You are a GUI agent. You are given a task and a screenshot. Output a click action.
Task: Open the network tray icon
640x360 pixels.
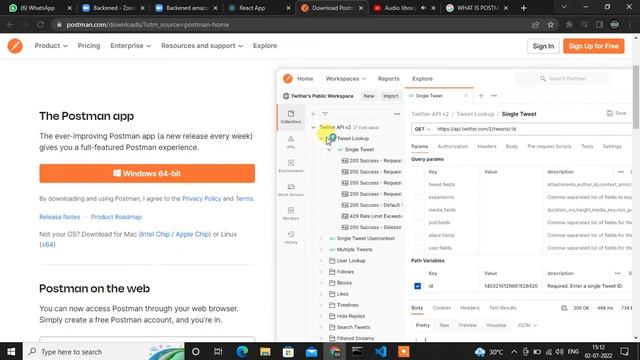coord(549,351)
